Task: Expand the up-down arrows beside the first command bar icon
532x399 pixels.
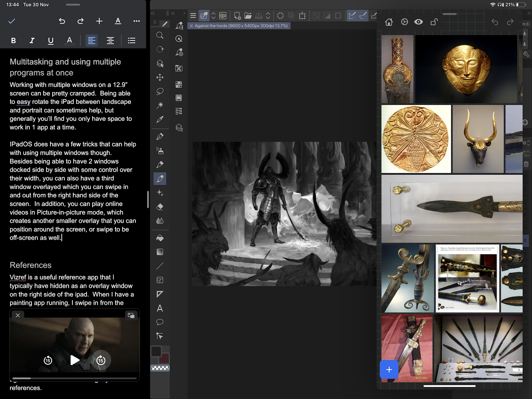Action: tap(213, 16)
